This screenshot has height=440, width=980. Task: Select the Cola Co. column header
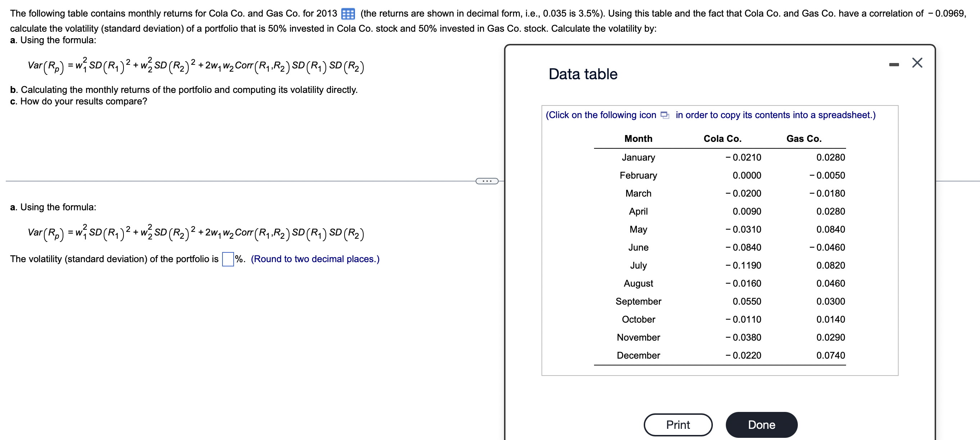pos(722,139)
